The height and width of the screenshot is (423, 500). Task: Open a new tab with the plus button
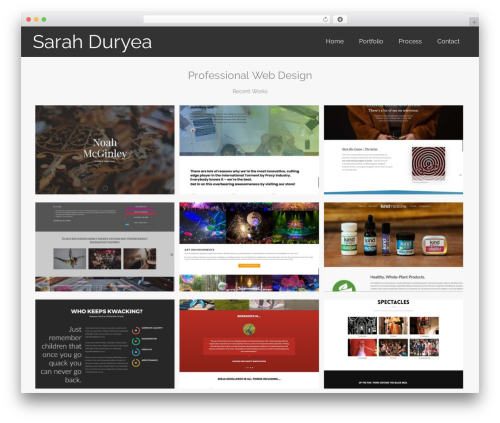tap(474, 22)
